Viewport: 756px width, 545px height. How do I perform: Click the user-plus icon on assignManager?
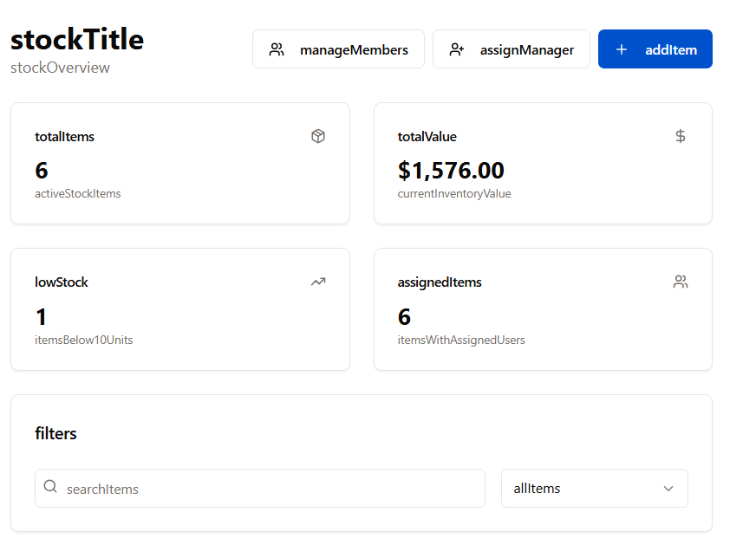(457, 49)
